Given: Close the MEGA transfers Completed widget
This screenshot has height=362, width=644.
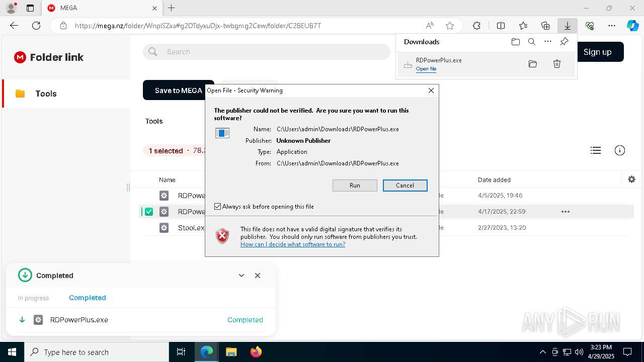Looking at the screenshot, I should click(258, 276).
